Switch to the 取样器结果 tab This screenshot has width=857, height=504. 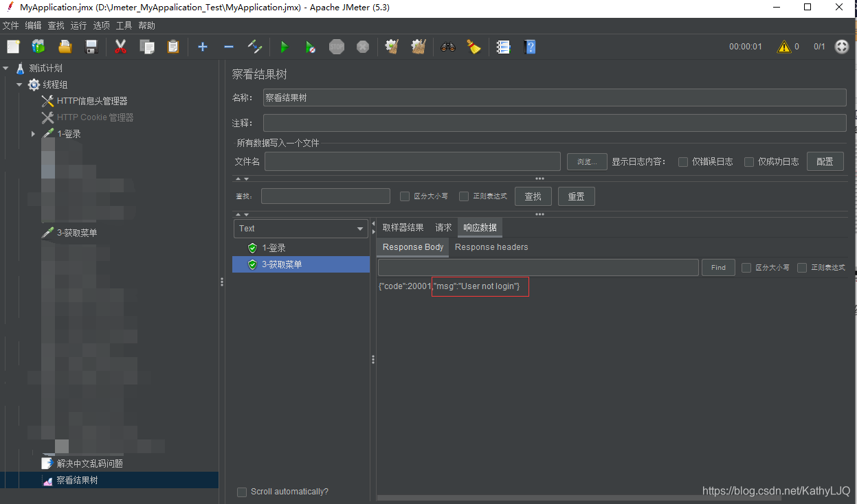(x=403, y=228)
